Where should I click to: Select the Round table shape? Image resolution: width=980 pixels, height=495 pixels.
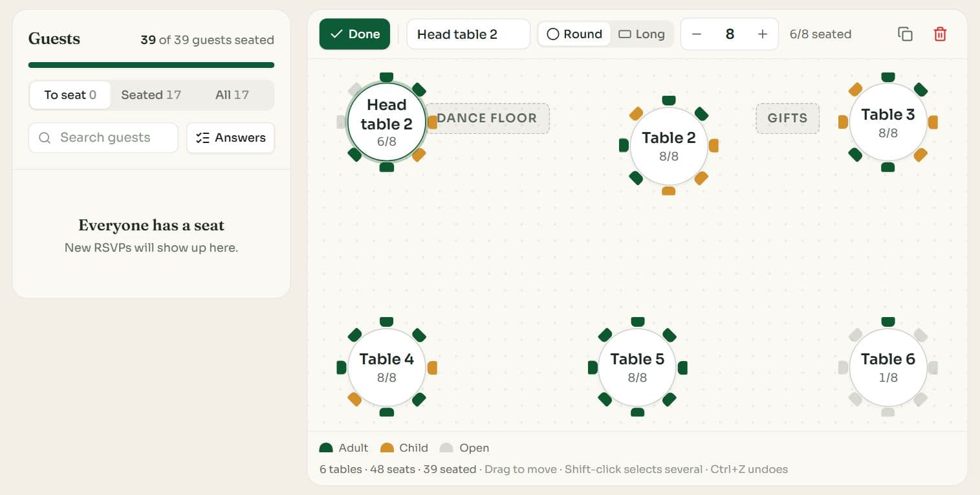(574, 34)
